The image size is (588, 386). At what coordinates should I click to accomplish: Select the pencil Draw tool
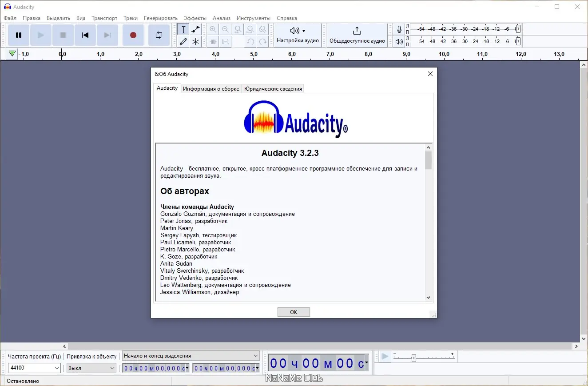[x=183, y=42]
